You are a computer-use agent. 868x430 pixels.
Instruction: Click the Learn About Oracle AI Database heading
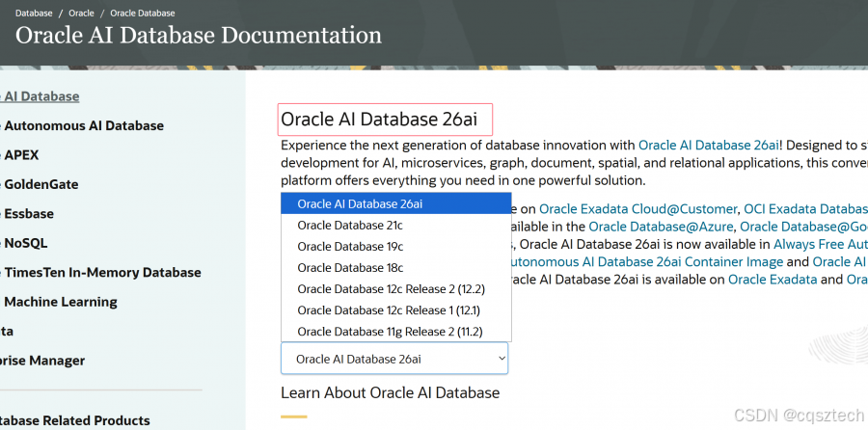pyautogui.click(x=391, y=393)
